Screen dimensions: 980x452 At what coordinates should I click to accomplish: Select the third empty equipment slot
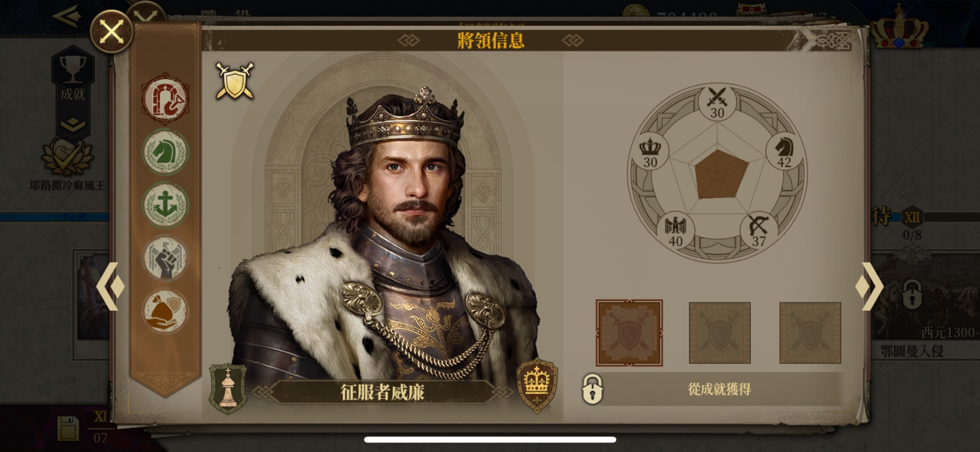(810, 333)
